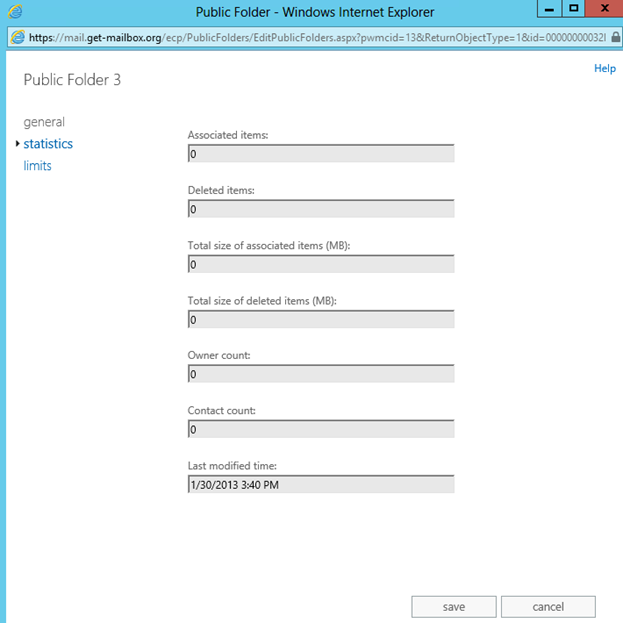The width and height of the screenshot is (623, 623).
Task: Maximize the Public Folder window
Action: (x=573, y=8)
